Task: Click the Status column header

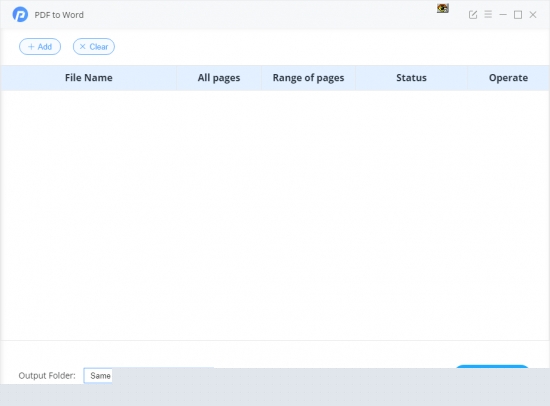Action: (x=411, y=78)
